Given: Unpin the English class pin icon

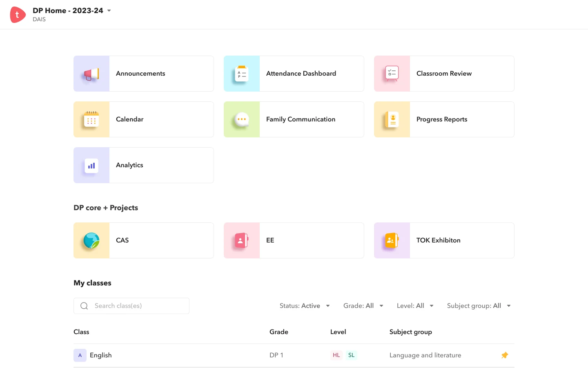Looking at the screenshot, I should (505, 355).
